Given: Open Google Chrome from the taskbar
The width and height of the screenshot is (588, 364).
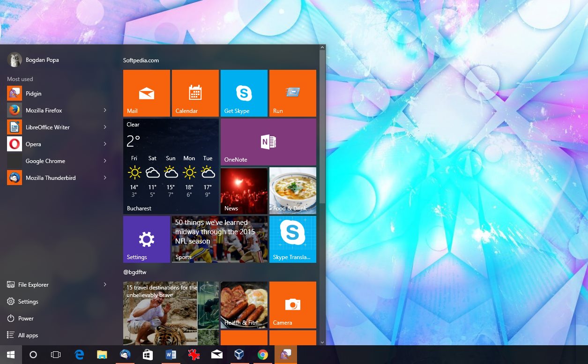Looking at the screenshot, I should coord(262,355).
